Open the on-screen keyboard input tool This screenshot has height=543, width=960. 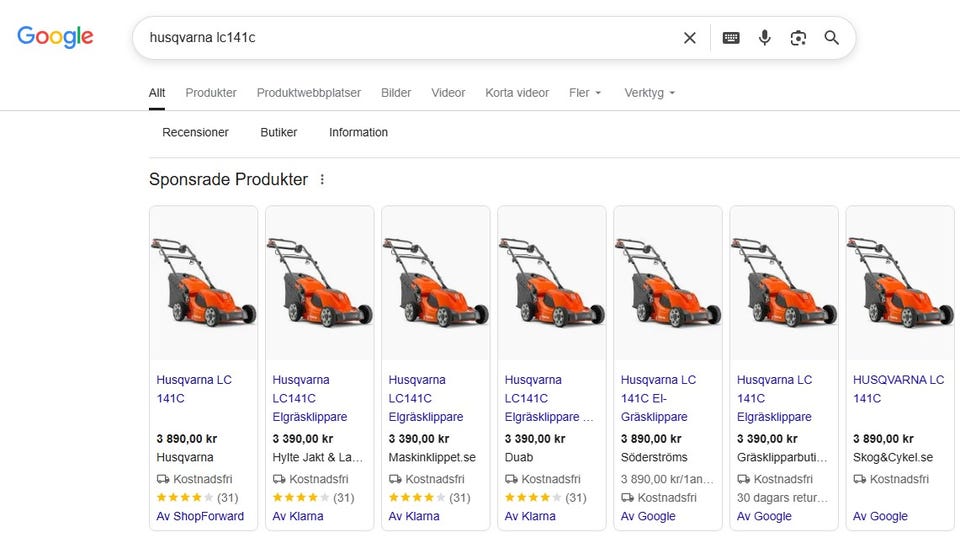click(730, 38)
